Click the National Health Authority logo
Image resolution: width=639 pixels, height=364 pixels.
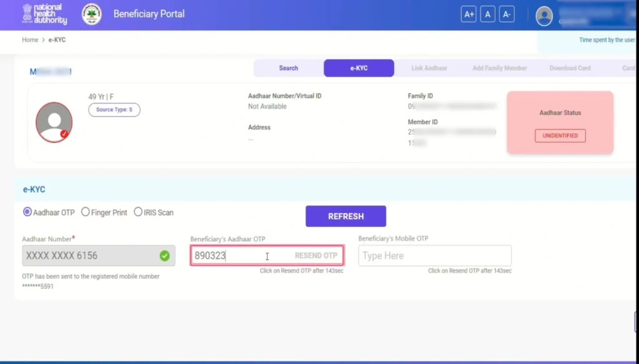[44, 14]
